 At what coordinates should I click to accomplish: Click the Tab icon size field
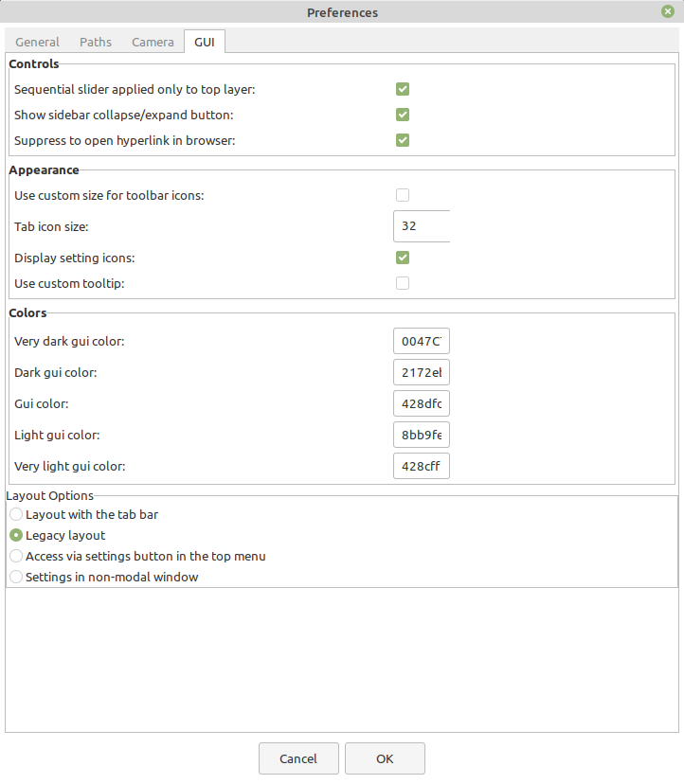(421, 225)
